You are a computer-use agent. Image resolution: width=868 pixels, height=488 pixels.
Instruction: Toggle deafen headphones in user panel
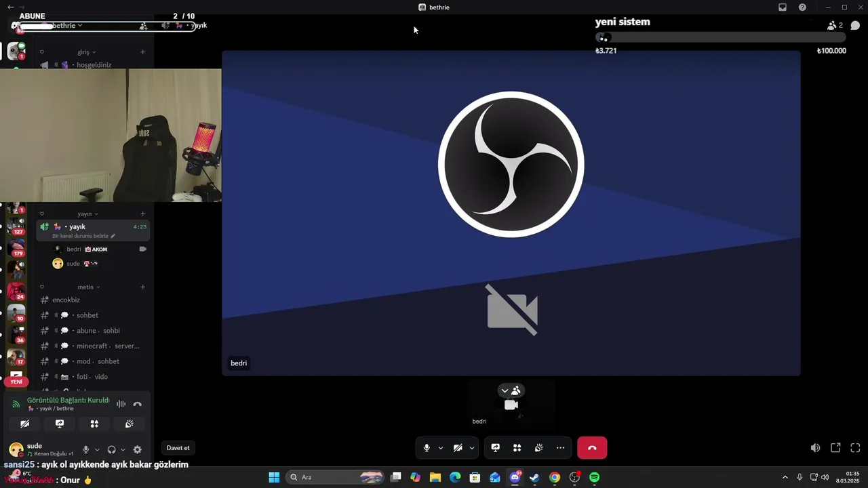click(x=112, y=449)
